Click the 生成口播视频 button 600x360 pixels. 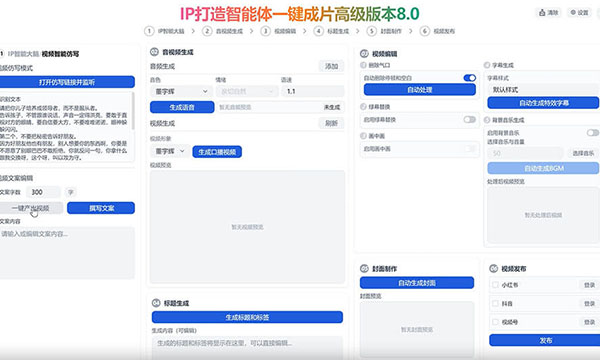coord(217,152)
